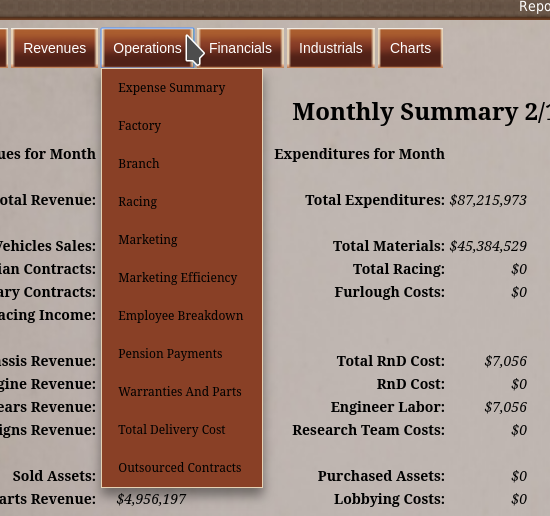This screenshot has width=550, height=516.
Task: Click the Expenditures for Month heading
Action: click(x=360, y=154)
